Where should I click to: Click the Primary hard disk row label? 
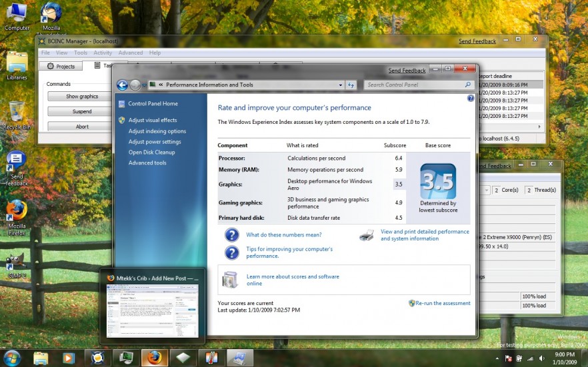point(241,218)
